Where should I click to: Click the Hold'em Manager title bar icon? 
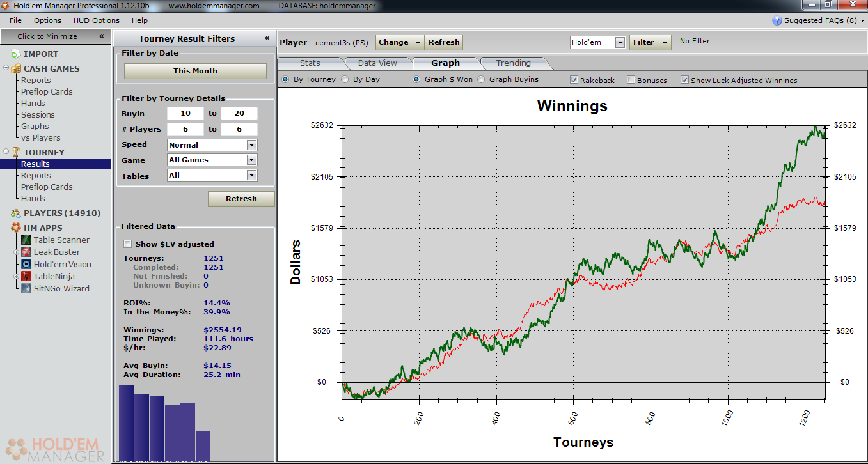click(x=6, y=6)
